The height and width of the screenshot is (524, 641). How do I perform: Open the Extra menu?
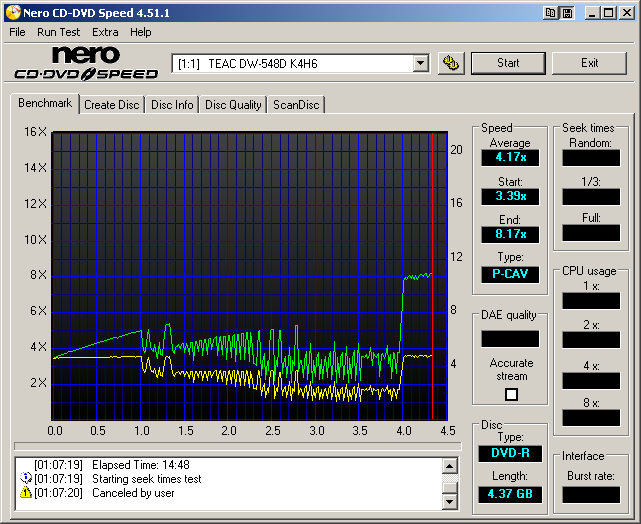tap(105, 32)
